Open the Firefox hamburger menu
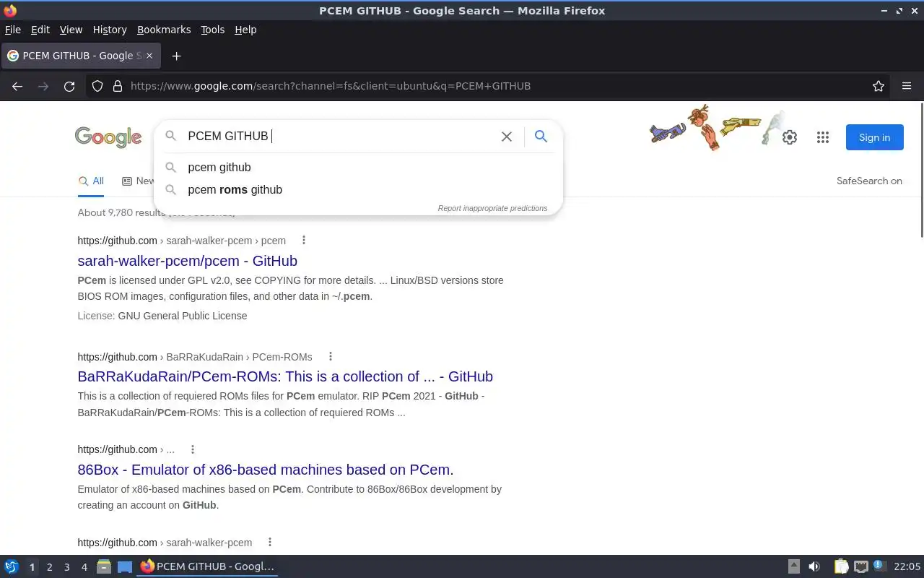 [x=907, y=86]
